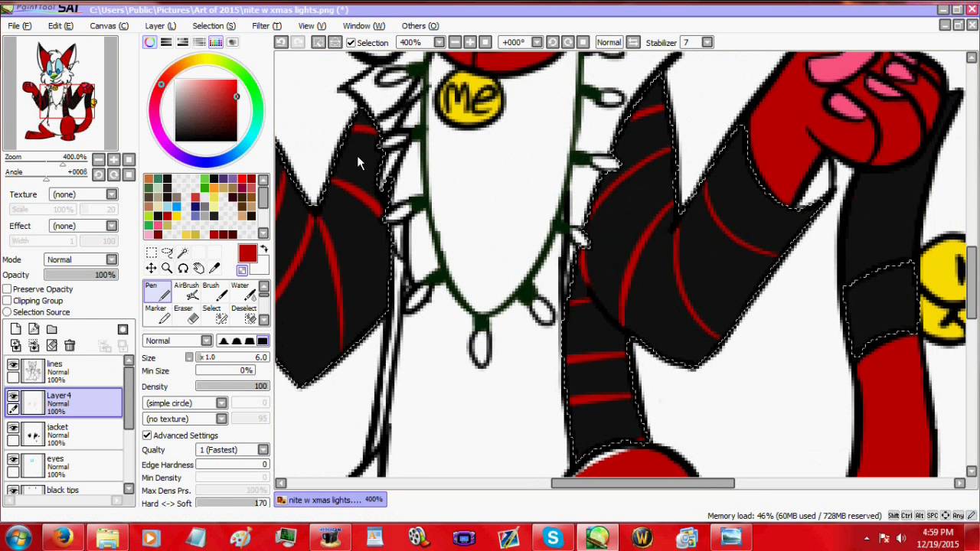This screenshot has height=551, width=980.
Task: Toggle the Selection display checkbox
Action: pos(351,43)
